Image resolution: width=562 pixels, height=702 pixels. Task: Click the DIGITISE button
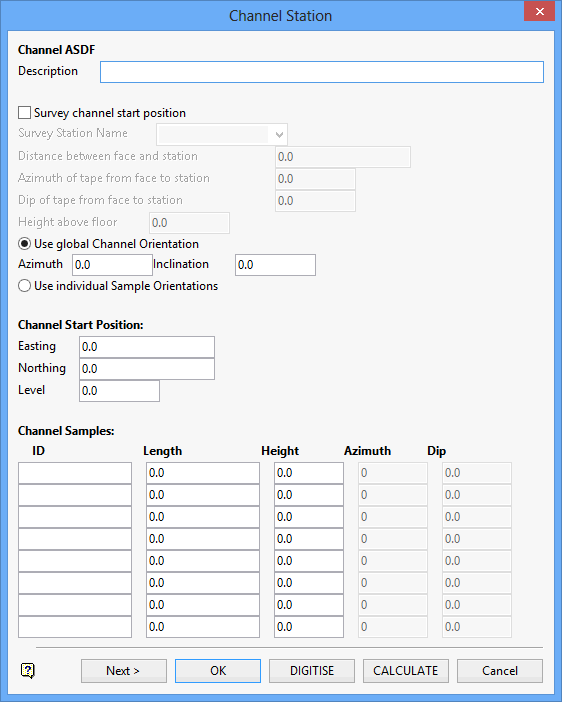pyautogui.click(x=312, y=671)
